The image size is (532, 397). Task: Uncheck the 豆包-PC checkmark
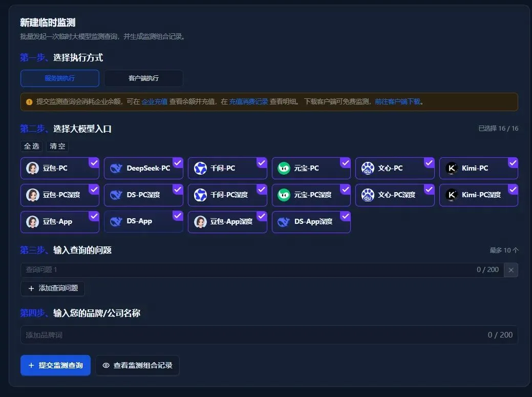click(94, 162)
